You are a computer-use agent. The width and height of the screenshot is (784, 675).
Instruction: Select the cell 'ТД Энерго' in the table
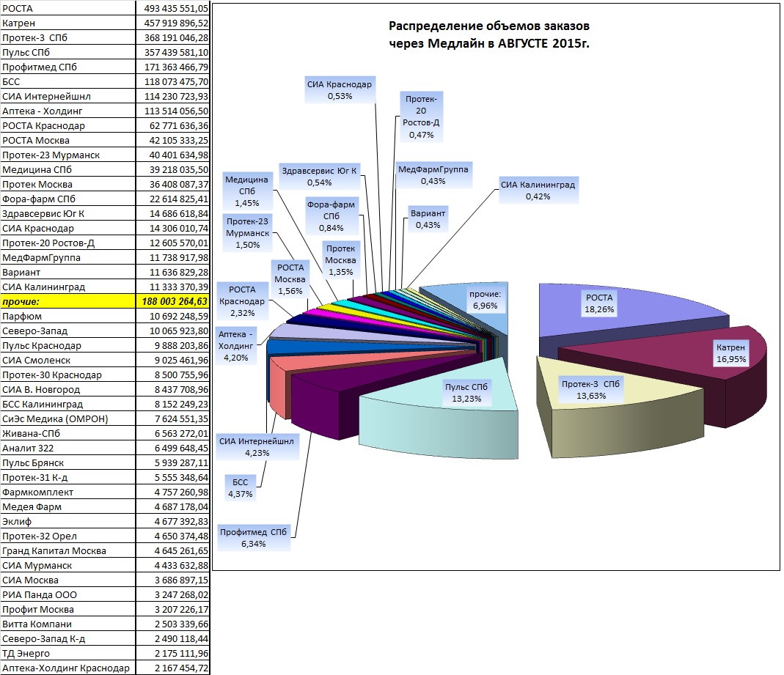click(x=68, y=653)
